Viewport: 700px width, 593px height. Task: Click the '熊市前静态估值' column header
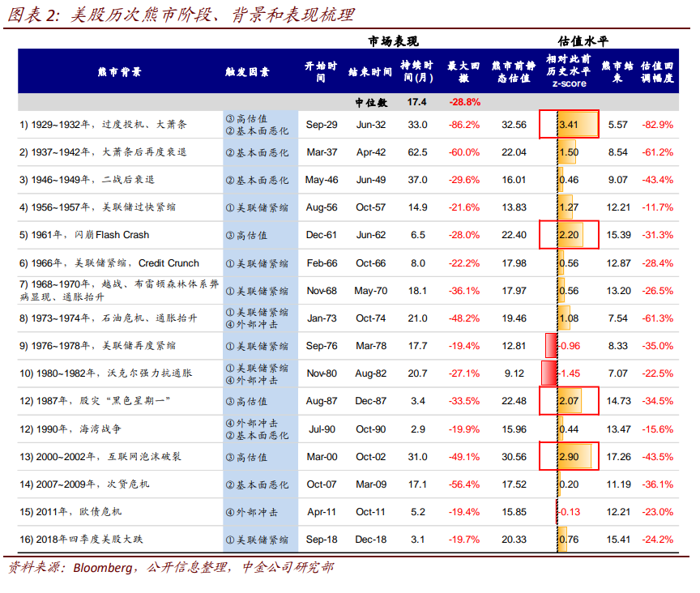click(514, 72)
